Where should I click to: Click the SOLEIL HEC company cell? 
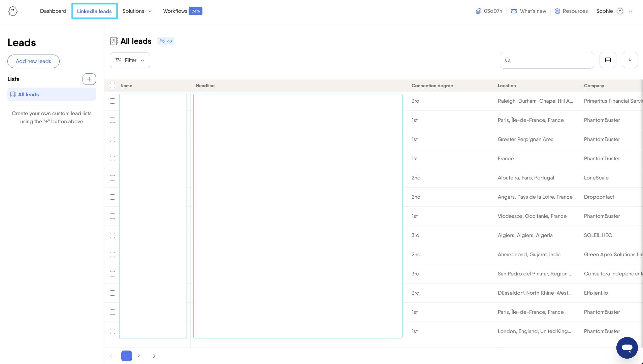(x=598, y=235)
